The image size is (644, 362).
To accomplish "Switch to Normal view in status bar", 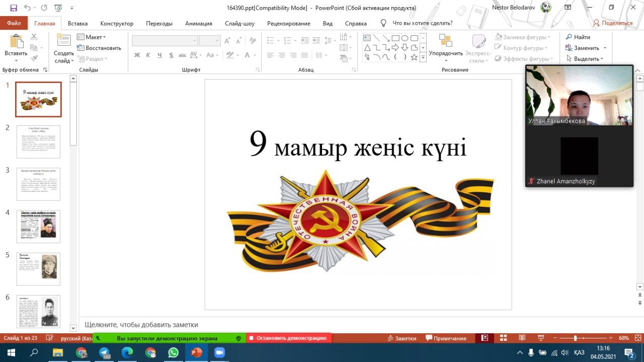I will click(485, 338).
